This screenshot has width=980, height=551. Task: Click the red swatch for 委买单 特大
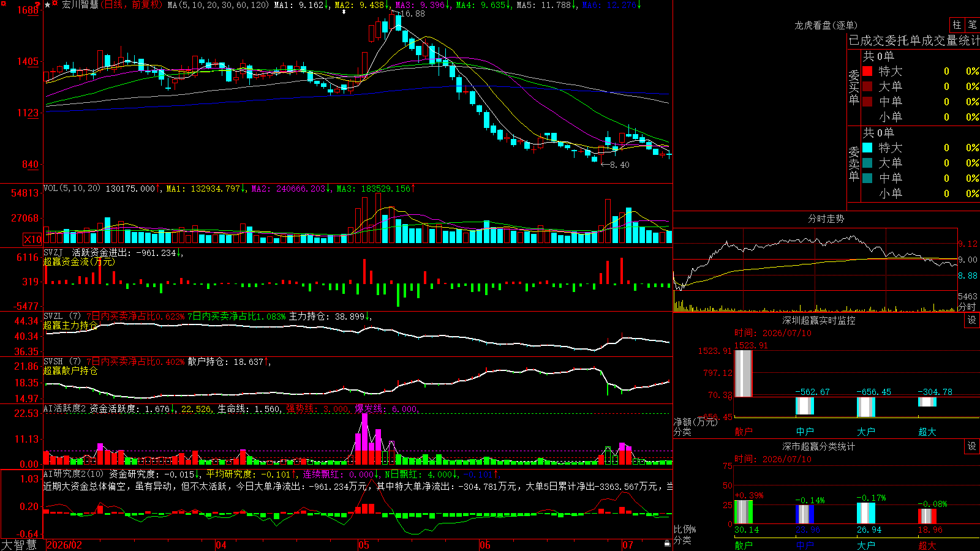coord(867,71)
